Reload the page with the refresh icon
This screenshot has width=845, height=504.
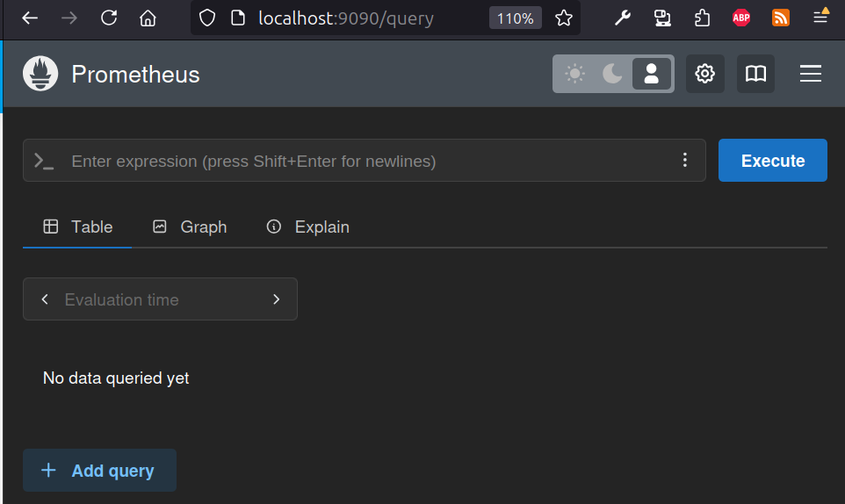[x=109, y=18]
